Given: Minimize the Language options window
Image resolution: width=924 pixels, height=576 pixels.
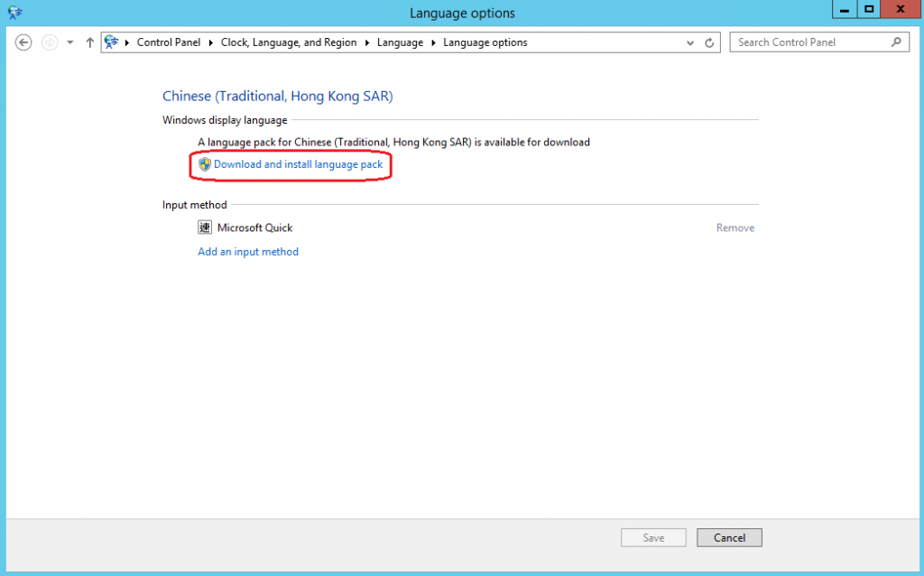Looking at the screenshot, I should 845,9.
